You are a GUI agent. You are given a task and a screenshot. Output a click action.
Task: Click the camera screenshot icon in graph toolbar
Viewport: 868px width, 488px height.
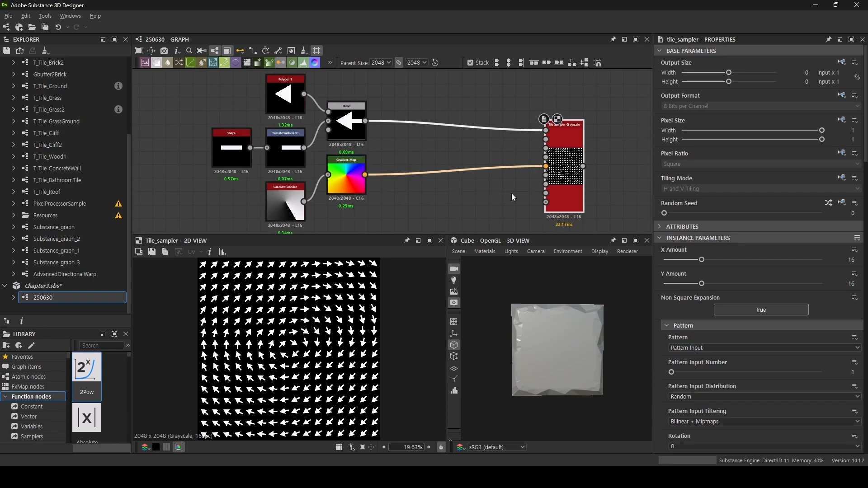(164, 51)
